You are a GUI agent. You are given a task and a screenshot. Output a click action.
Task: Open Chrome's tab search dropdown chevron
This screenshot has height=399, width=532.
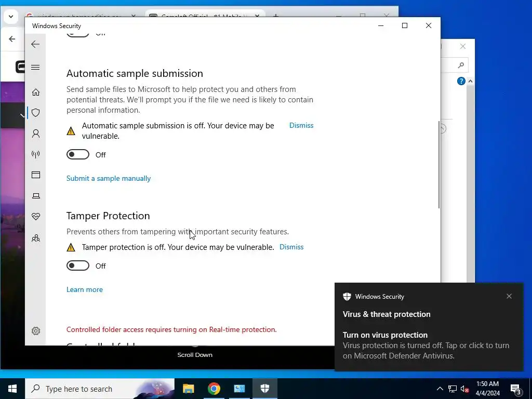click(x=11, y=16)
